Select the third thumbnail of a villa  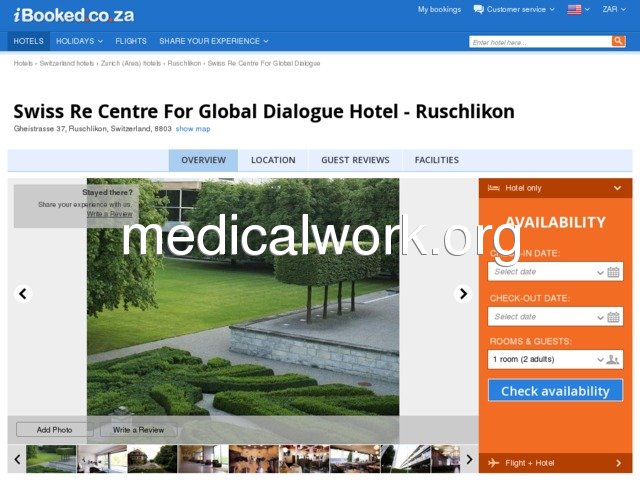(x=152, y=459)
